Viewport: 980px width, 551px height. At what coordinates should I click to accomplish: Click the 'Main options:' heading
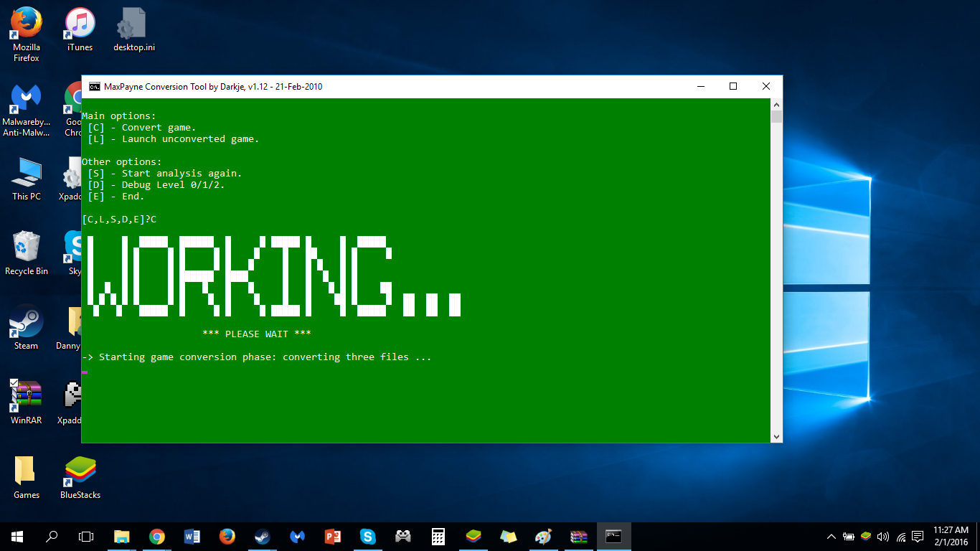119,116
